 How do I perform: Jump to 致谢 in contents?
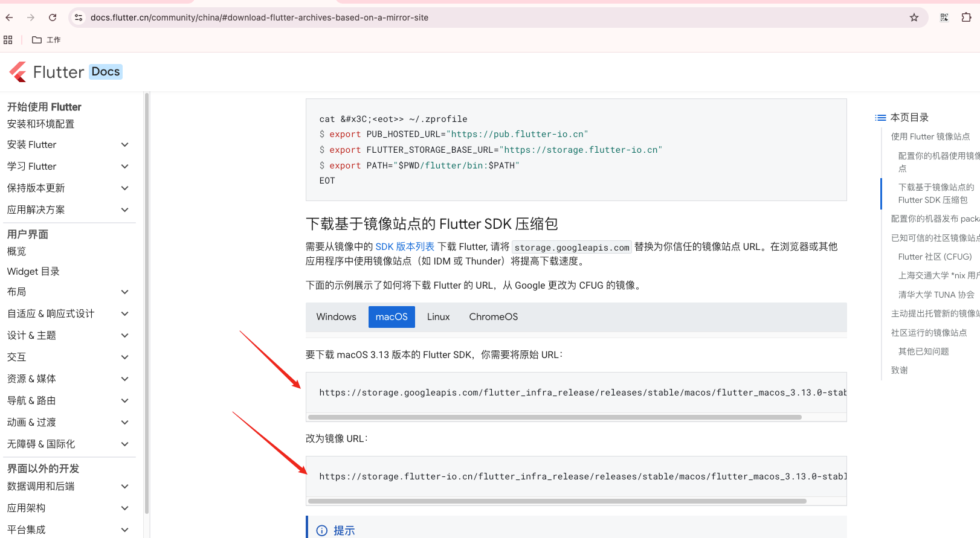(x=899, y=370)
